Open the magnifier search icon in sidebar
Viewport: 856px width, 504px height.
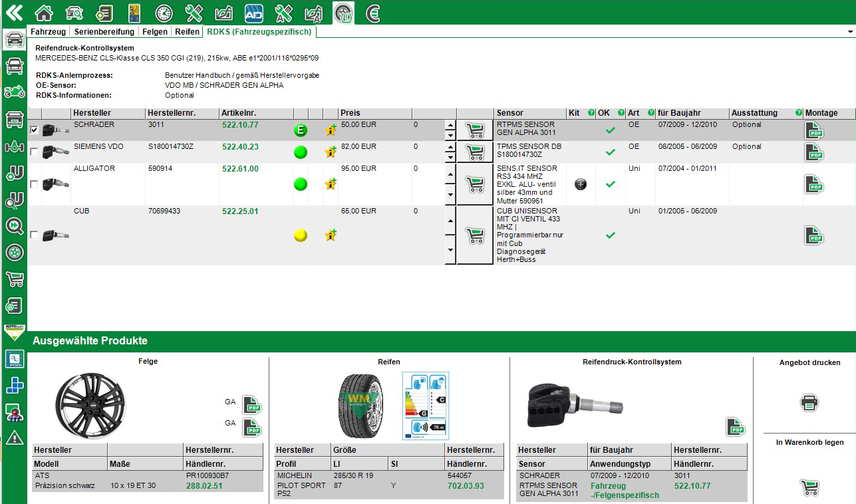[x=14, y=226]
